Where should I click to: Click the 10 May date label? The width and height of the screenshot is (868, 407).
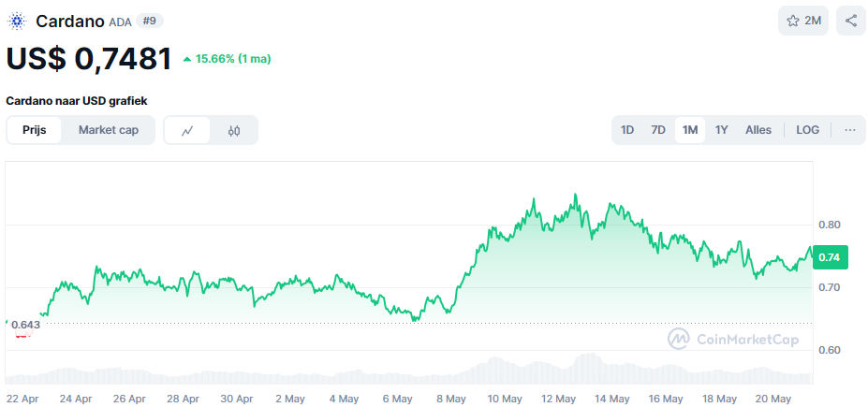[505, 399]
